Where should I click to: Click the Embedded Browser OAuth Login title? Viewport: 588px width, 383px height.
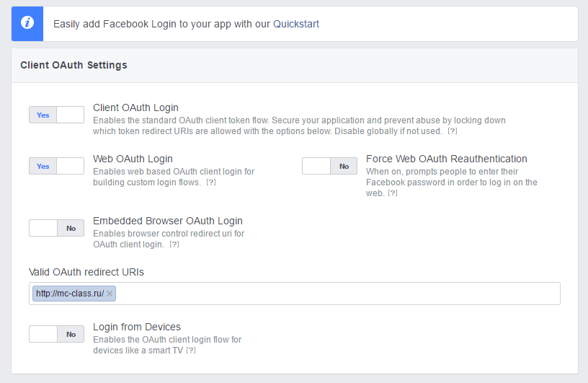point(168,221)
